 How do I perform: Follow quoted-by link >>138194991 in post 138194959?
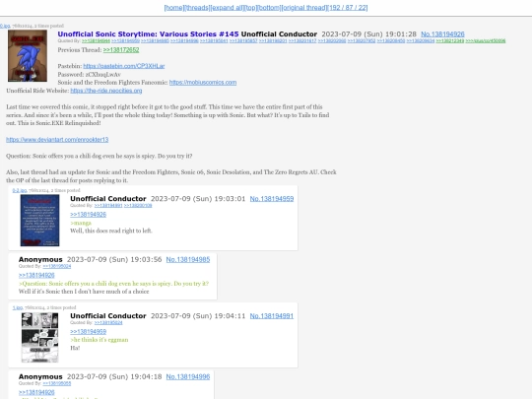click(108, 206)
